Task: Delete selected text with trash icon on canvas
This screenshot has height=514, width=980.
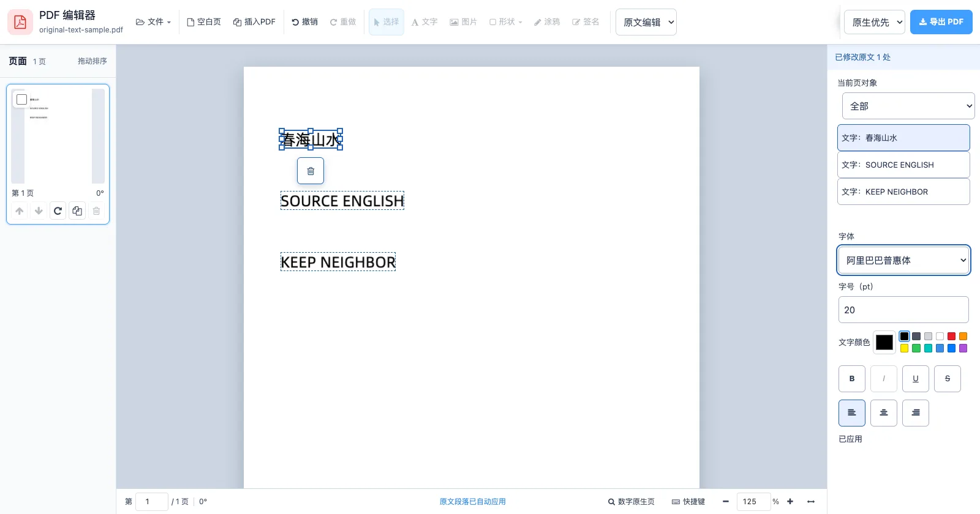Action: [x=311, y=171]
